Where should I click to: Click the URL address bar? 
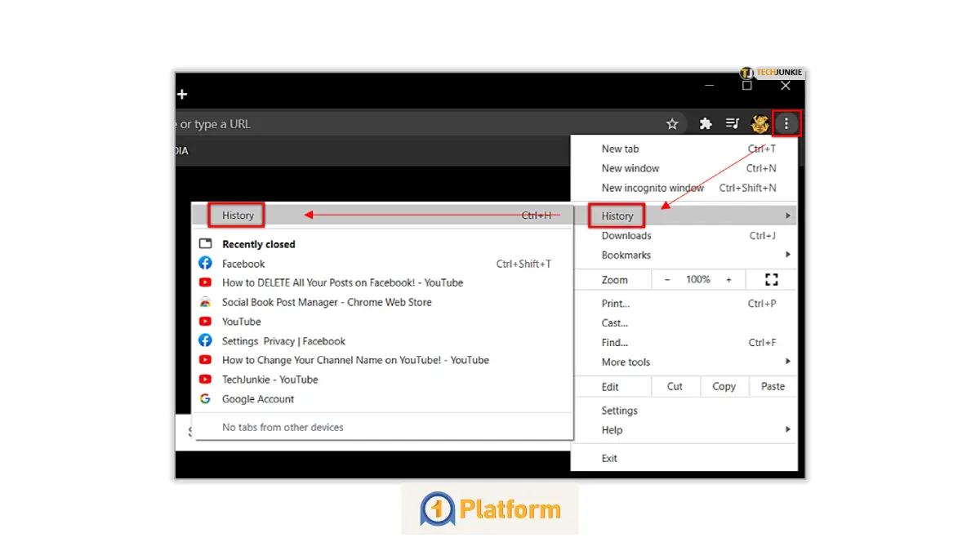pos(408,124)
